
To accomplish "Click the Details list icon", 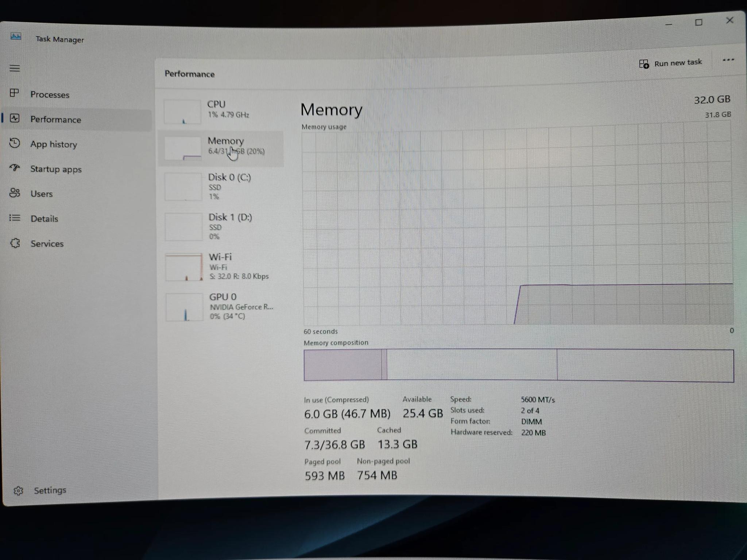I will (x=15, y=218).
